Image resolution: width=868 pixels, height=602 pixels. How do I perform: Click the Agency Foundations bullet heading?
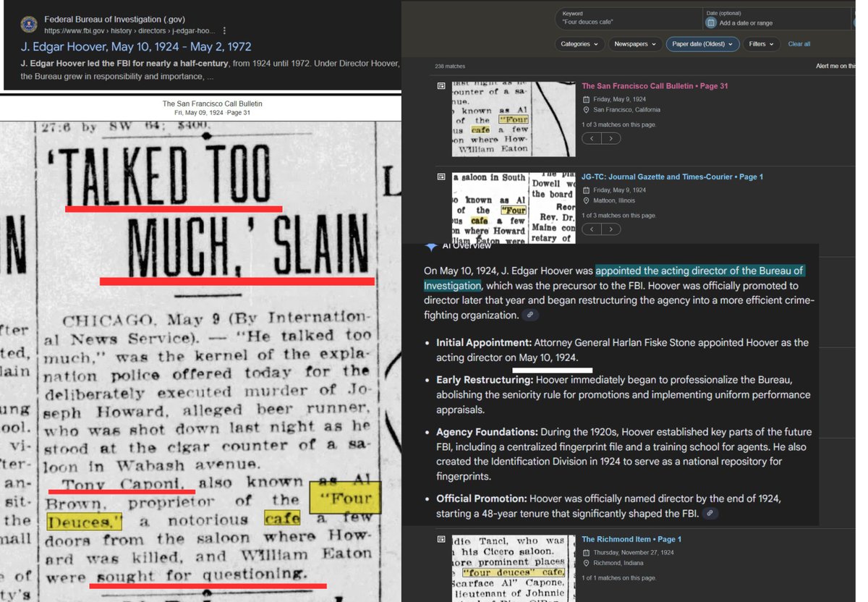coord(486,432)
